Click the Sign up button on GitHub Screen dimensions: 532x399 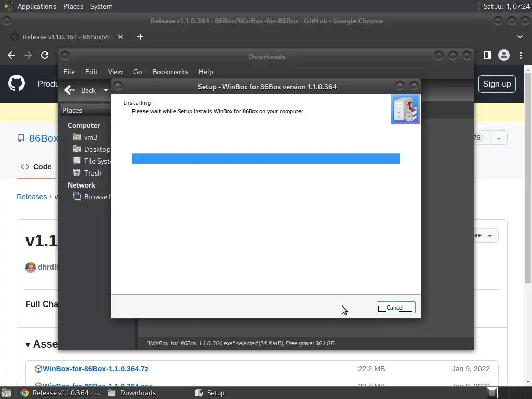[x=497, y=84]
